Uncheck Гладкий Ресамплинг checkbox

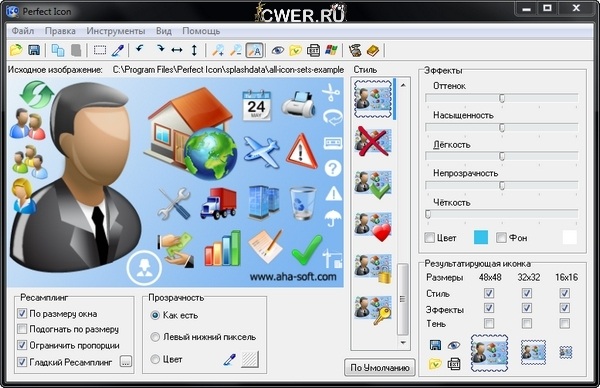pyautogui.click(x=22, y=362)
